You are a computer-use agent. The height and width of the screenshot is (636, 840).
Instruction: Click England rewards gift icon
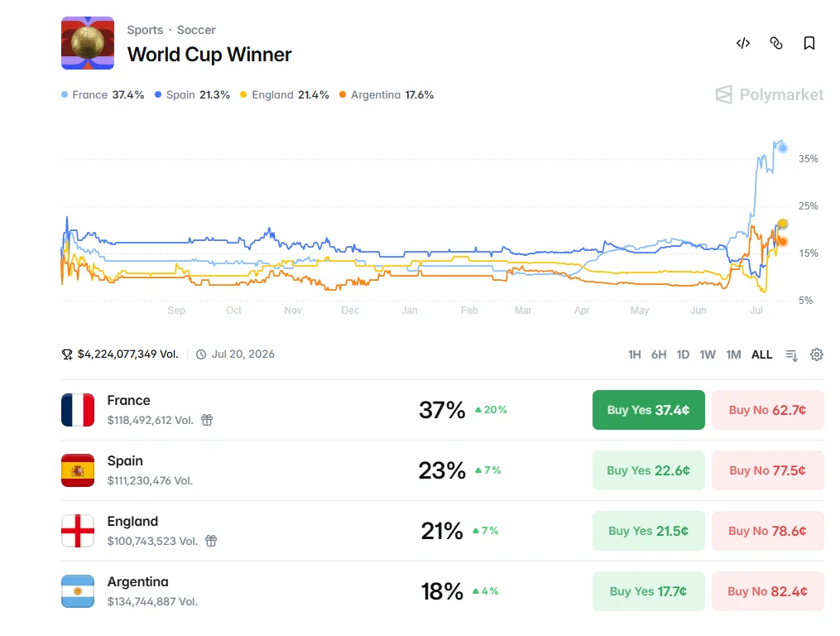211,541
